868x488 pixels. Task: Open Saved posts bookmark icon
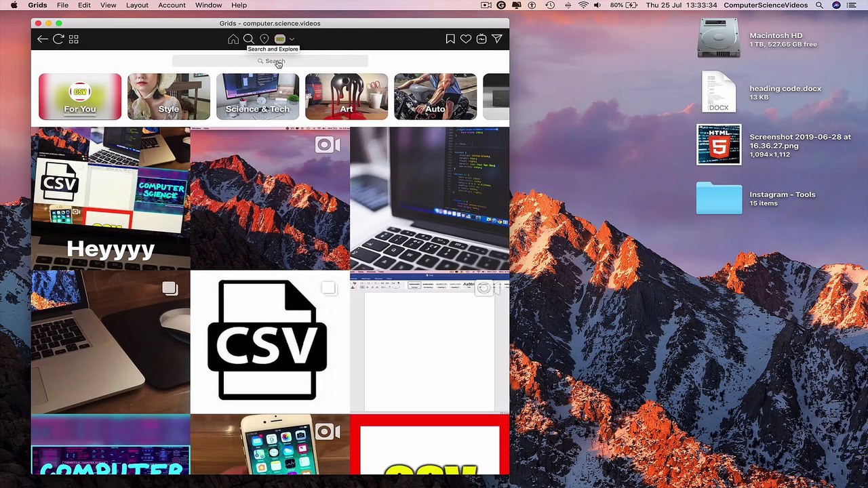(450, 39)
